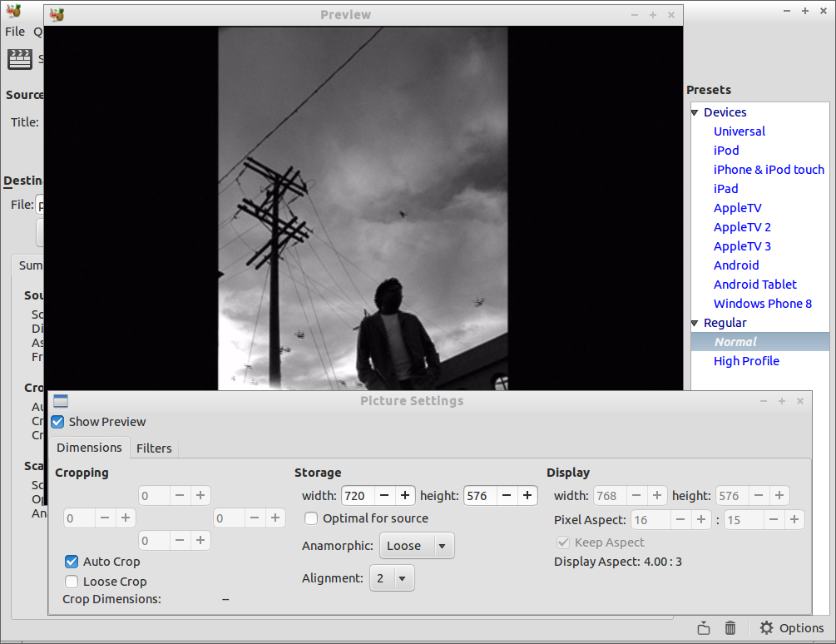Collapse the Devices preset group

click(x=695, y=112)
